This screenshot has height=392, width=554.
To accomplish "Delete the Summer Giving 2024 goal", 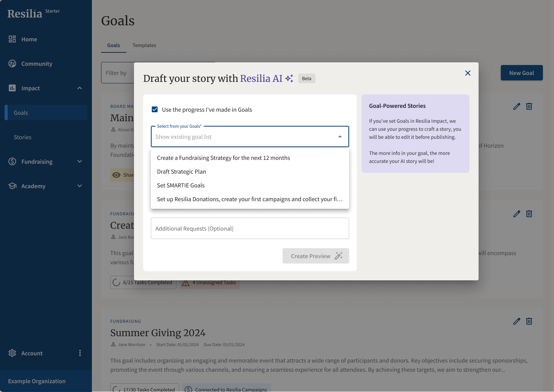I will 529,321.
